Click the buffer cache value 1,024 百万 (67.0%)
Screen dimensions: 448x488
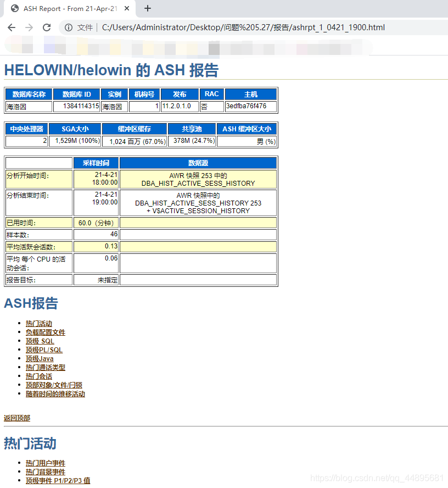(x=135, y=142)
